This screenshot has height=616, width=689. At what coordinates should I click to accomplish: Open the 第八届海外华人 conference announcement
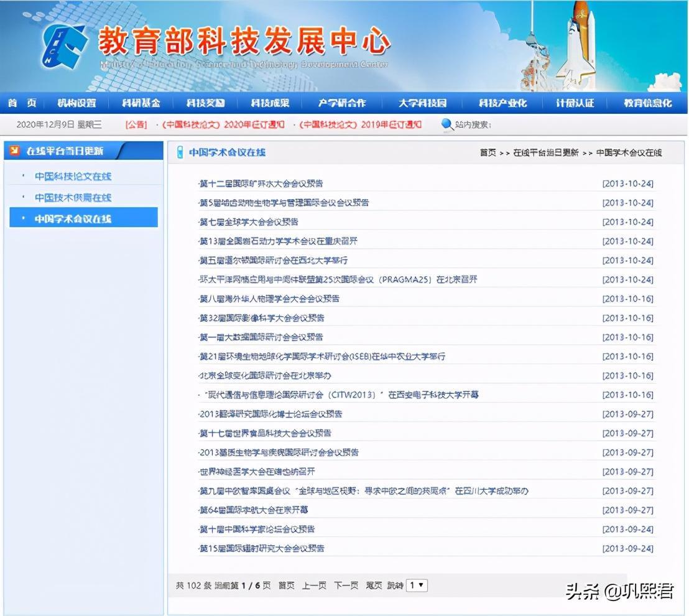click(269, 299)
